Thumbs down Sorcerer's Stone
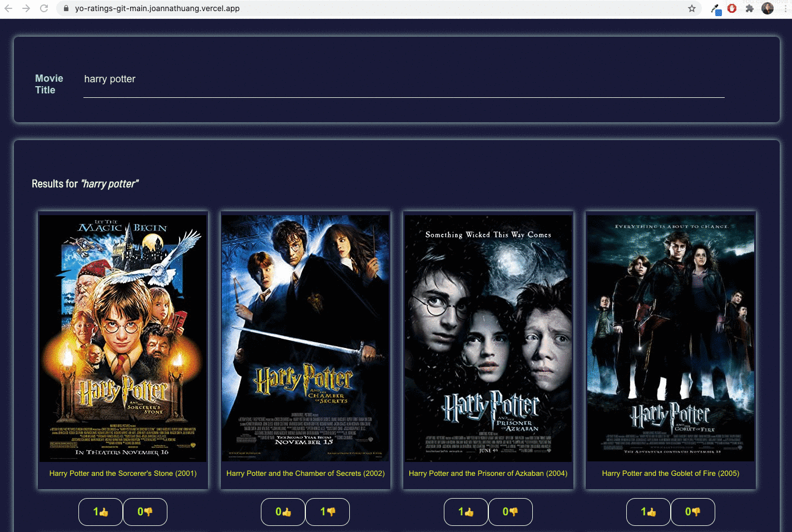Viewport: 792px width, 532px height. (145, 512)
